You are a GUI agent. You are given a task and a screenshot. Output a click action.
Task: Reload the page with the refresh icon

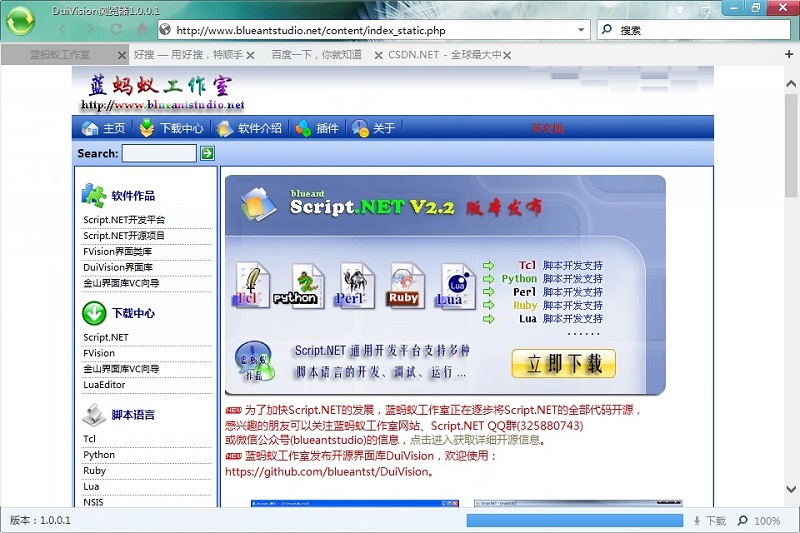116,29
